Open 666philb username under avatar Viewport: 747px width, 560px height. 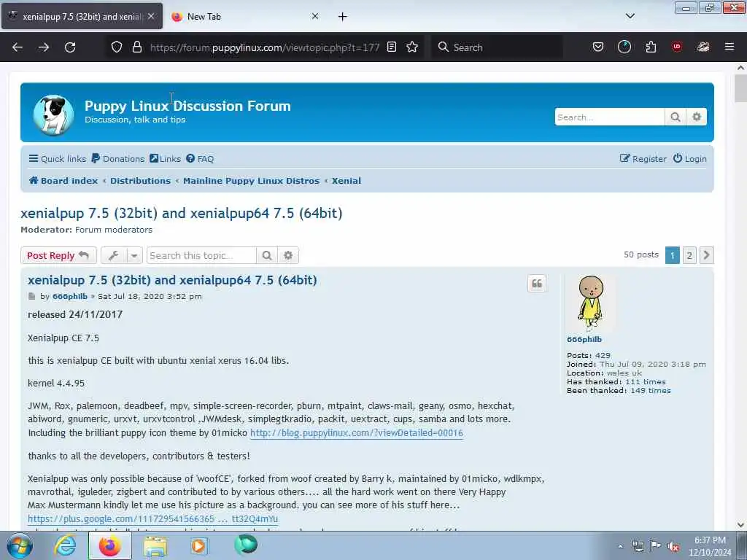584,340
